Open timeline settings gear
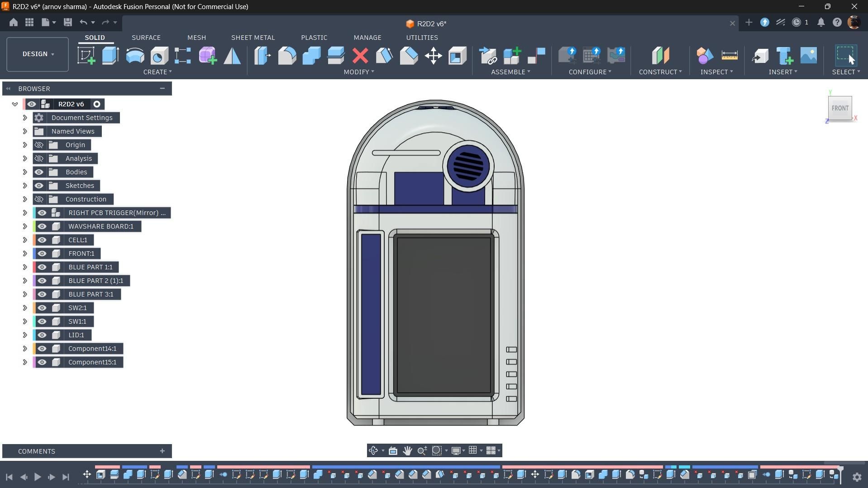 tap(857, 477)
